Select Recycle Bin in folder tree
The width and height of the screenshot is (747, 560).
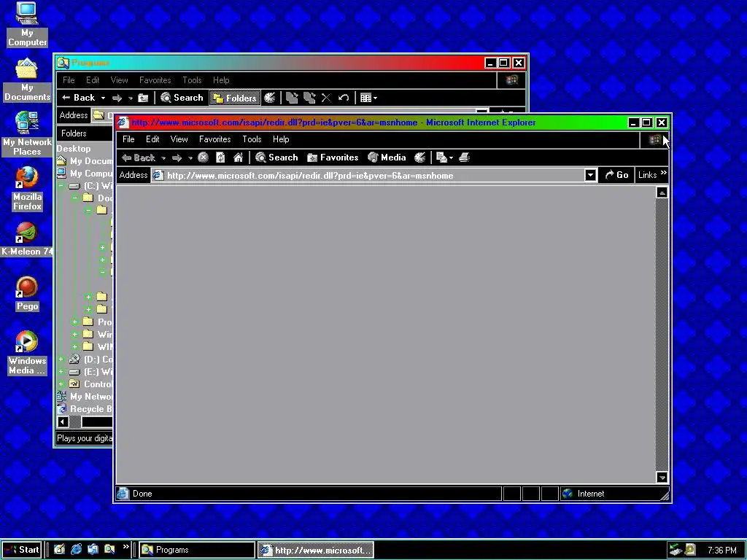pos(91,409)
